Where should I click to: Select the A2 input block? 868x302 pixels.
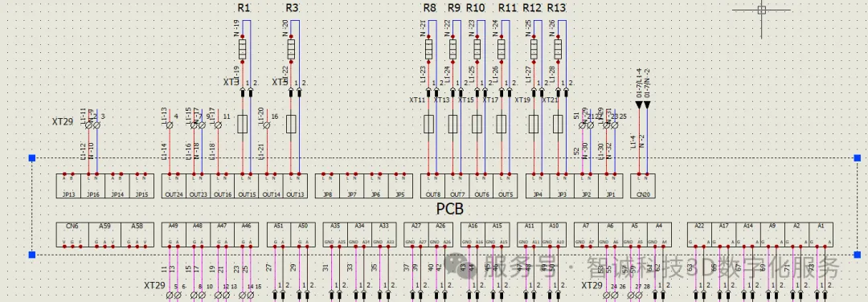pos(797,235)
